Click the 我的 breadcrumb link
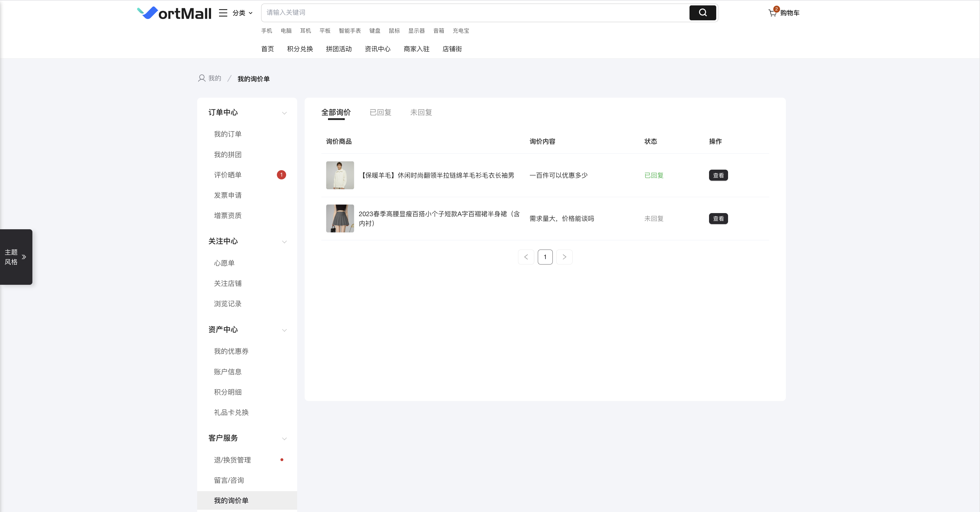The width and height of the screenshot is (980, 512). pyautogui.click(x=215, y=78)
